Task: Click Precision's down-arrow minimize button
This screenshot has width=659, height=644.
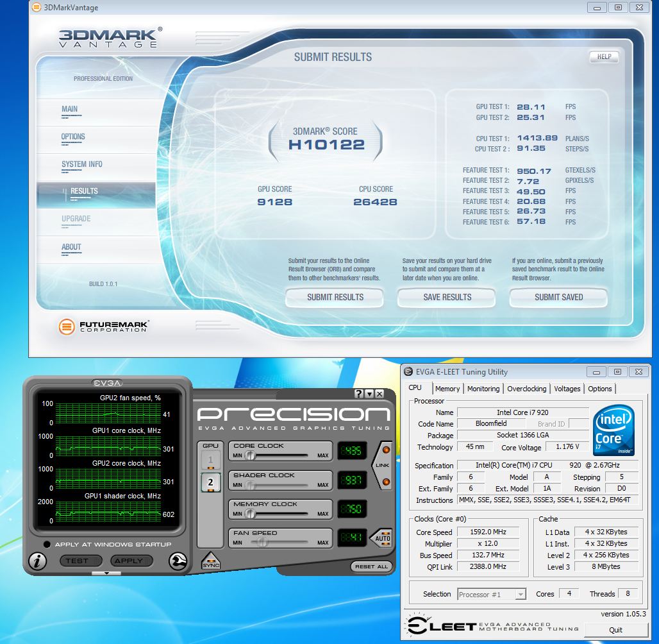Action: click(369, 394)
